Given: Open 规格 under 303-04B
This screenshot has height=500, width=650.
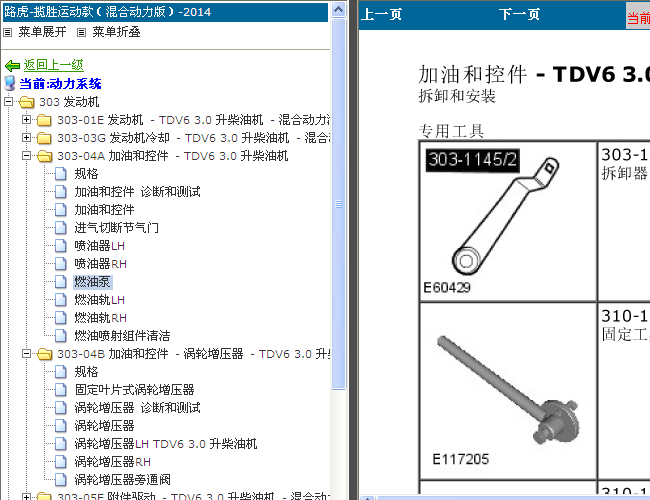Looking at the screenshot, I should pyautogui.click(x=86, y=371).
